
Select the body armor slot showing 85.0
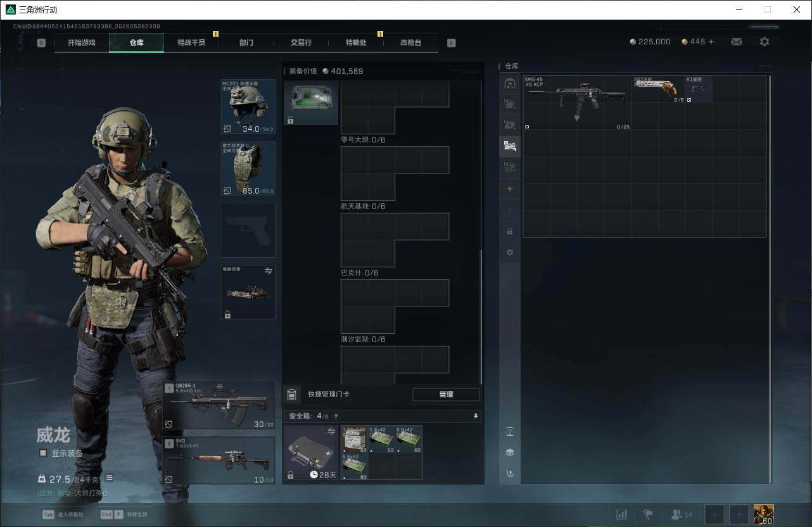(248, 168)
